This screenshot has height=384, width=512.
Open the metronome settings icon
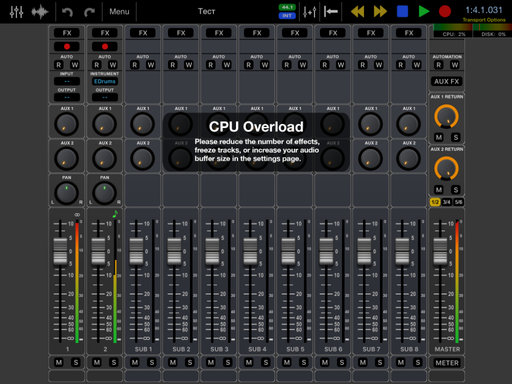pos(309,12)
